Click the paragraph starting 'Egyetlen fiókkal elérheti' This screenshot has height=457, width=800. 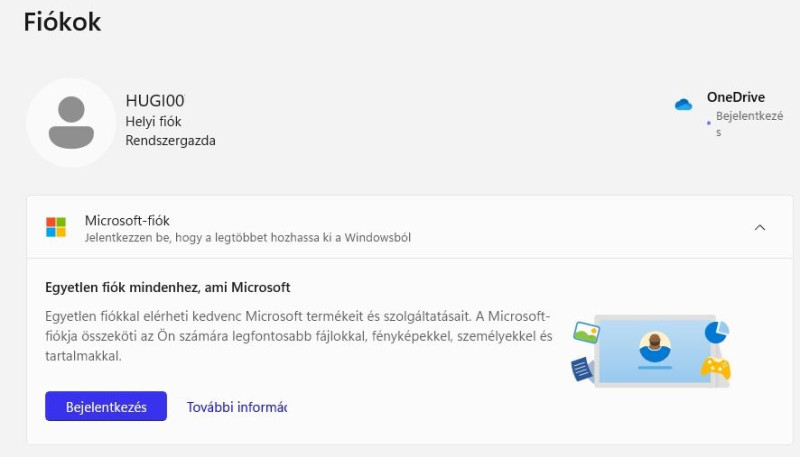298,336
